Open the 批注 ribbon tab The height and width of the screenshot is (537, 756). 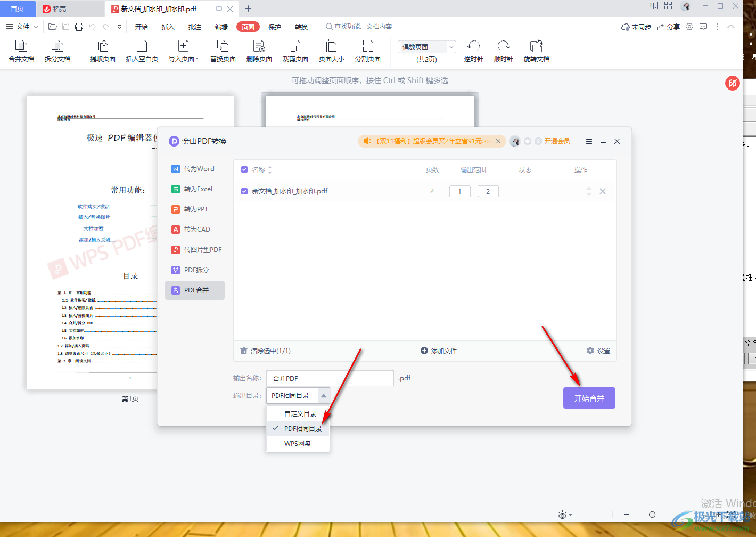click(194, 27)
